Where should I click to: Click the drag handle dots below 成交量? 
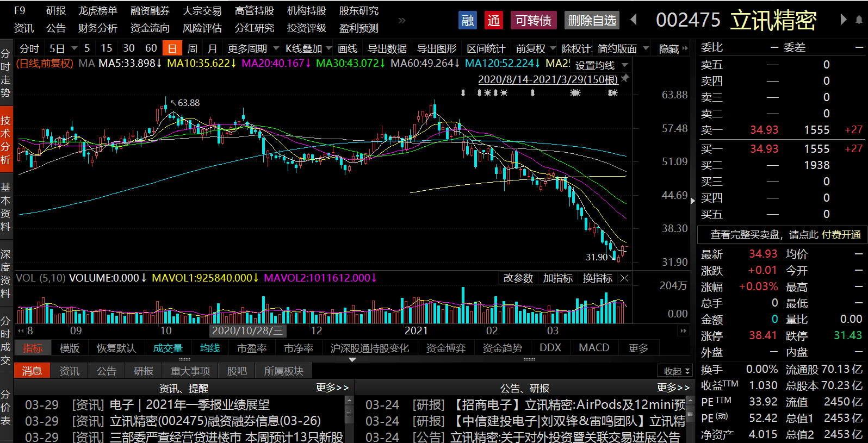[185, 359]
